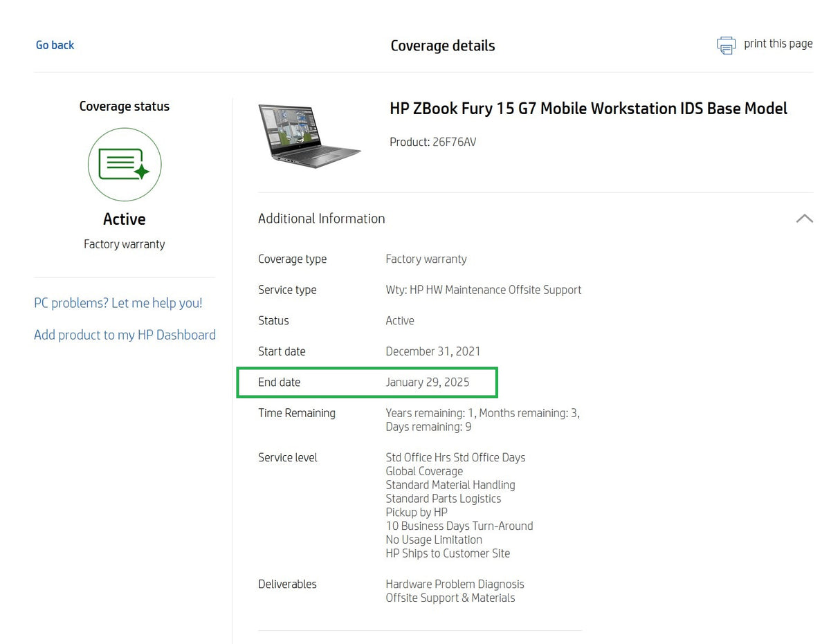The height and width of the screenshot is (644, 840).
Task: Select the Status value Active in table
Action: coord(400,321)
